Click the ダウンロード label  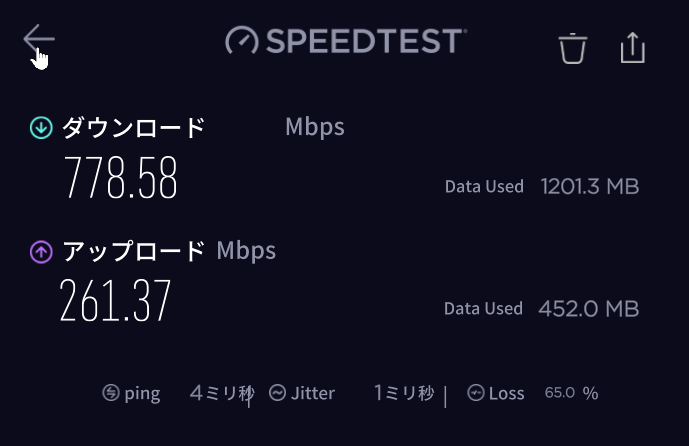click(134, 128)
